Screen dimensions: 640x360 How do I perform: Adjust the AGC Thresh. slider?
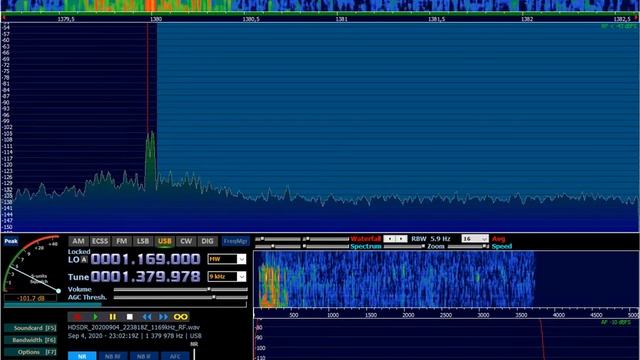180,297
